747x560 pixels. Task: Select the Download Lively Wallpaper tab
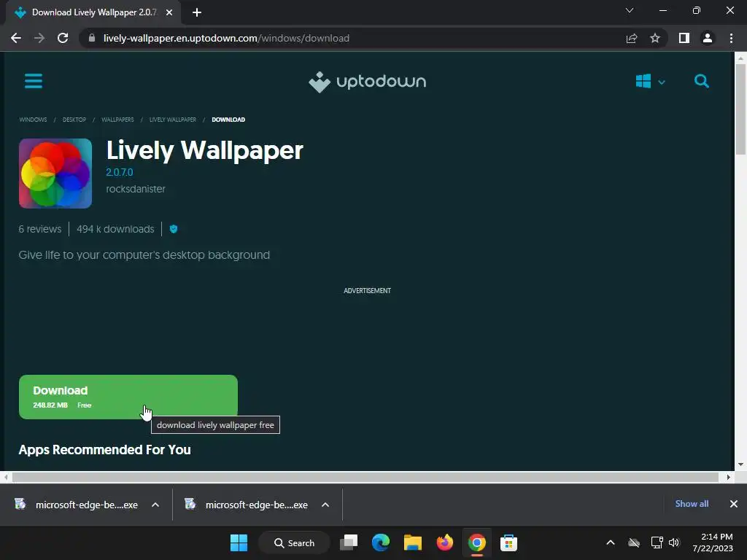[93, 12]
